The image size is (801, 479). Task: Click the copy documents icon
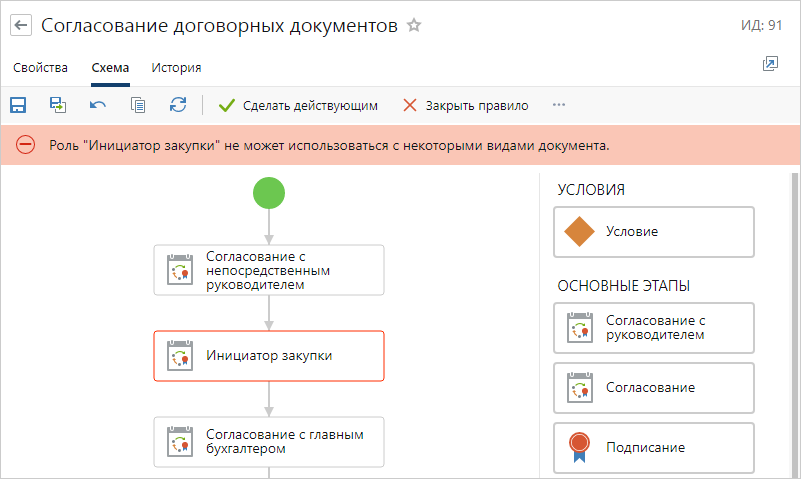click(138, 105)
